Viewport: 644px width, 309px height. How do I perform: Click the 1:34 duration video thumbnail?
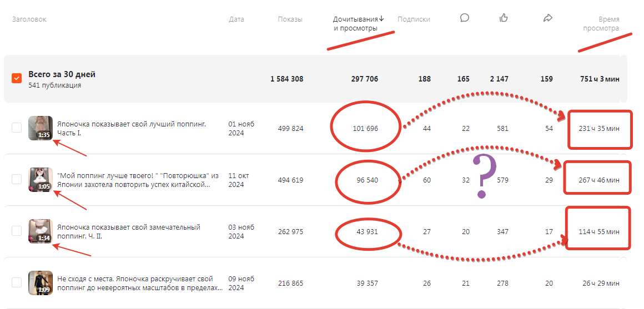(x=41, y=231)
